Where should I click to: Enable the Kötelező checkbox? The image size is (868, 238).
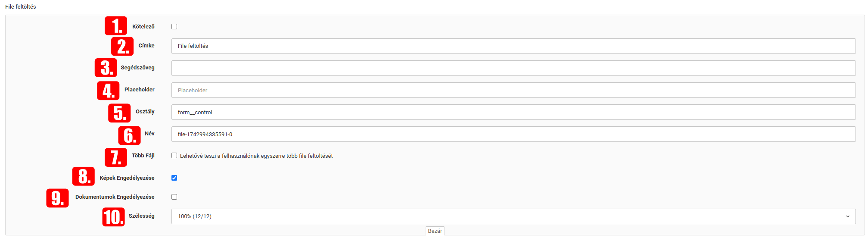point(174,27)
